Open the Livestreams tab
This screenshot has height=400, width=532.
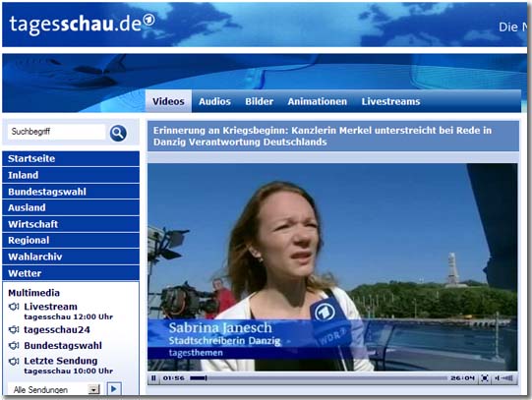click(x=390, y=101)
